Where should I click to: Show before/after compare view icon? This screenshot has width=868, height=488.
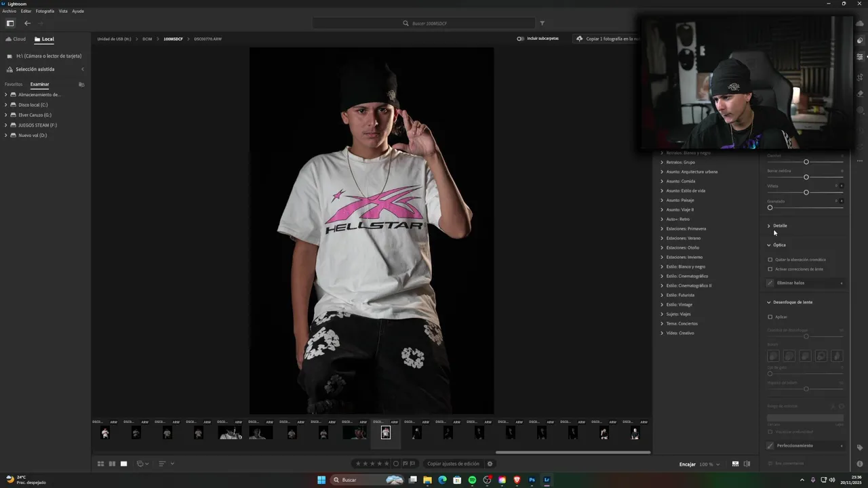(747, 464)
